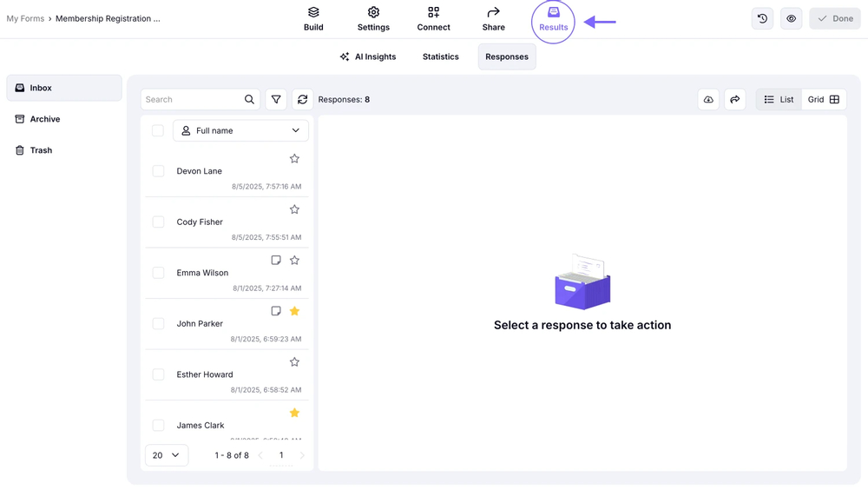Click the page number 1 field

pos(281,455)
